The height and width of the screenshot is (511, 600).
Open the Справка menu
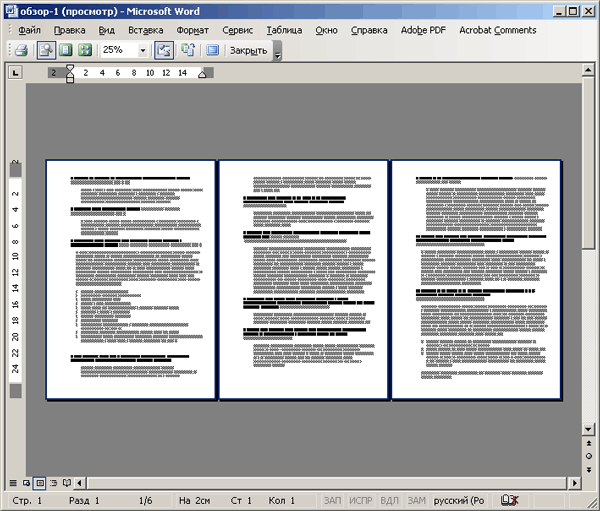pyautogui.click(x=369, y=30)
